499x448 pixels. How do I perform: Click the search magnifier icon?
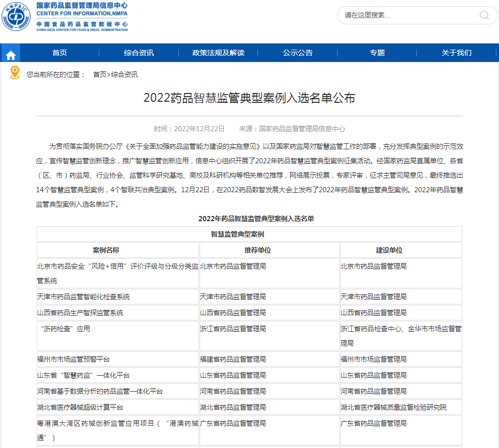pos(484,15)
